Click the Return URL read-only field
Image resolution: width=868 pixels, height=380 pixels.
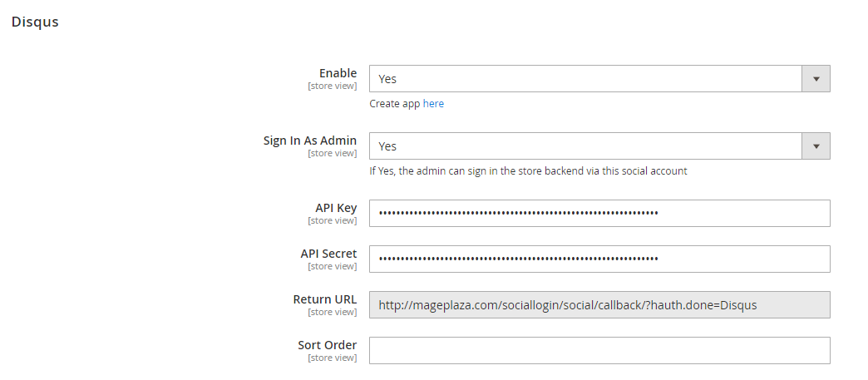(599, 304)
